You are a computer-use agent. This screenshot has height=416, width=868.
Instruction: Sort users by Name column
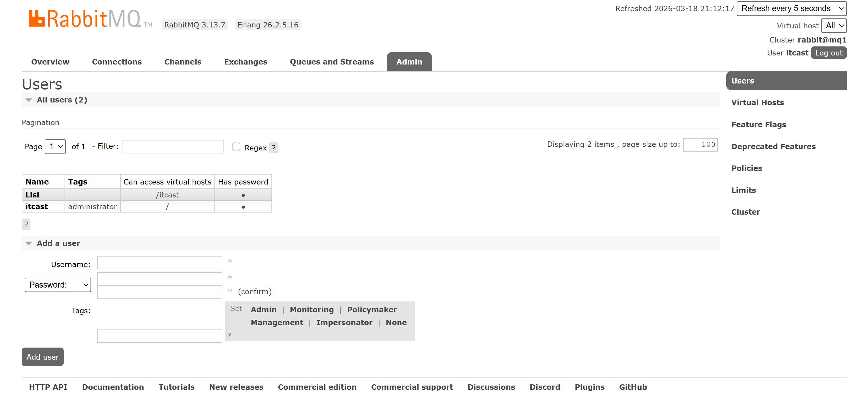pos(37,182)
